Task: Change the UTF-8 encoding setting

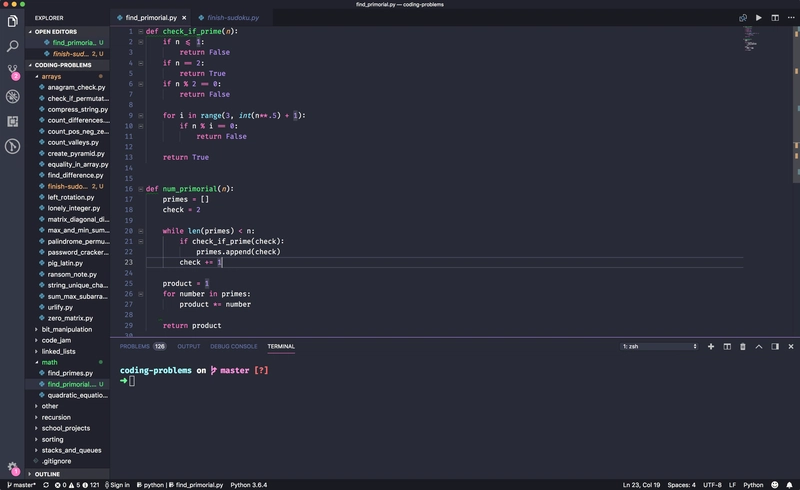Action: [x=712, y=485]
